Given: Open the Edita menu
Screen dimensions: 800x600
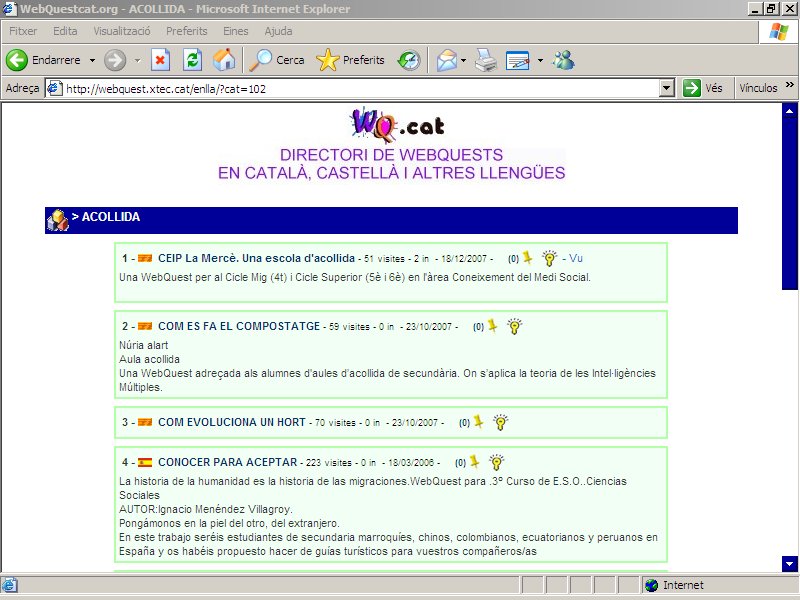Looking at the screenshot, I should (65, 31).
